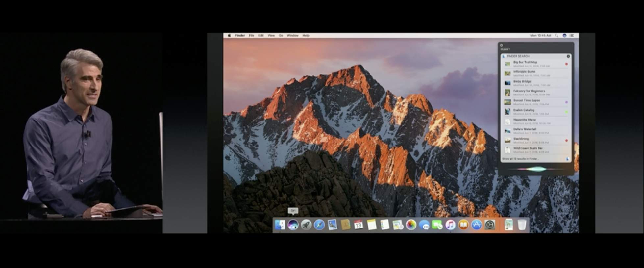Open the Apple menu
644x268 pixels.
tap(229, 36)
